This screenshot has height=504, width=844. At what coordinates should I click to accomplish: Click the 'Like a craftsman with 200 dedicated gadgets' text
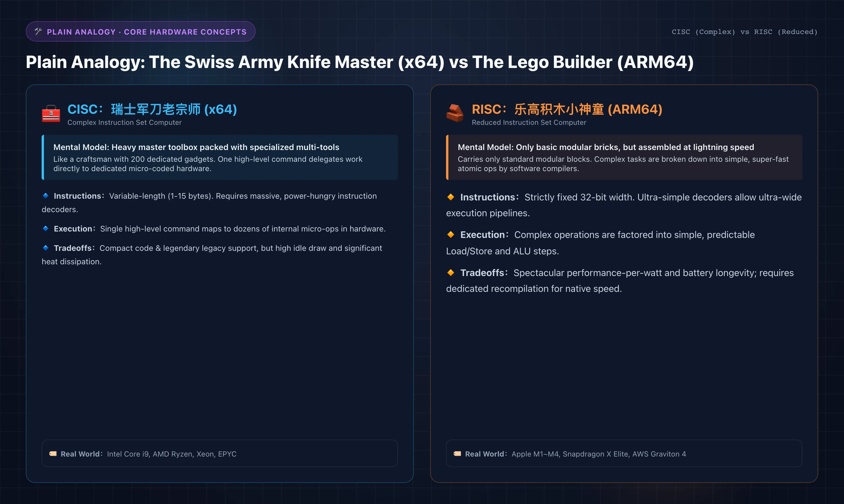coord(208,164)
